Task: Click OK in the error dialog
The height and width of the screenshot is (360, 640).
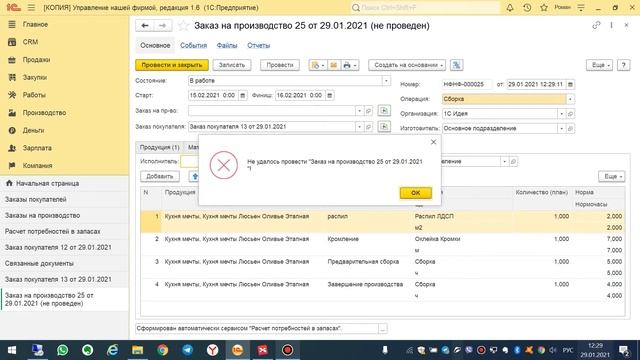Action: pyautogui.click(x=416, y=193)
